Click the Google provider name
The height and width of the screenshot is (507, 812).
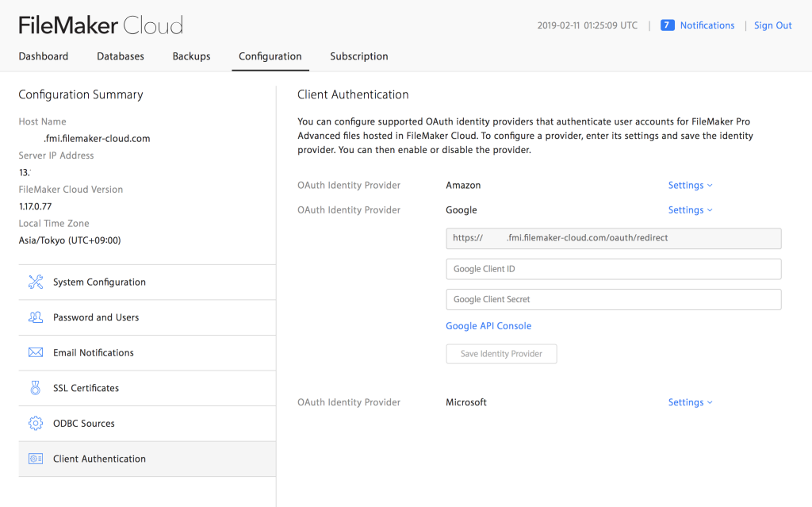click(462, 210)
